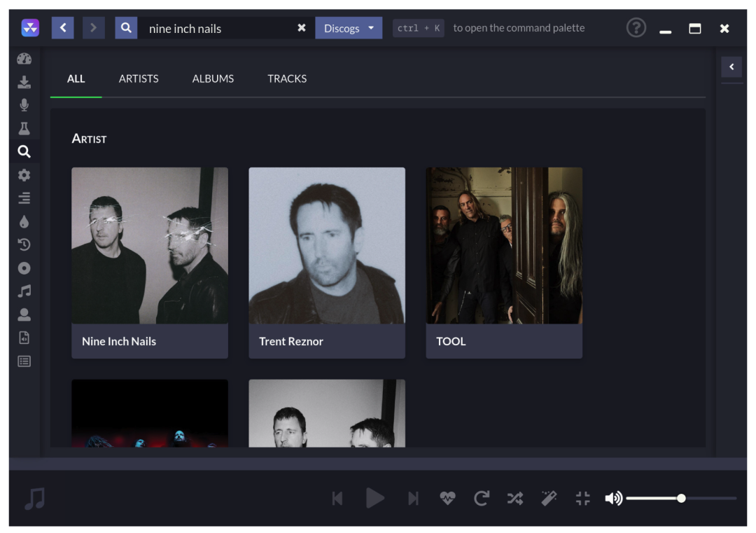Click the album art placeholder in the player bar
756x533 pixels.
point(35,498)
